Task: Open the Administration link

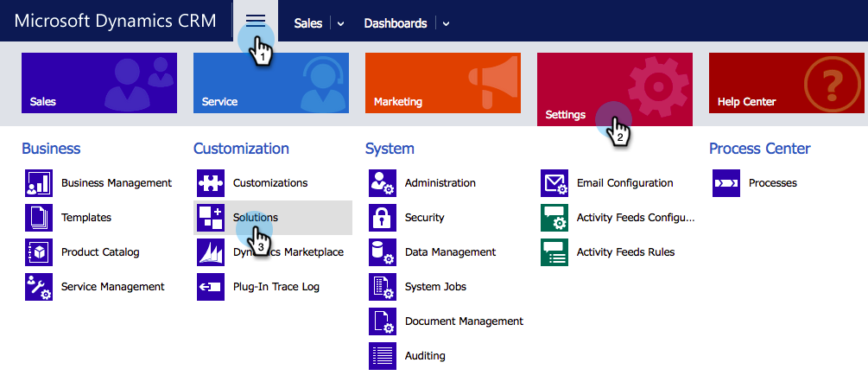Action: click(x=440, y=183)
